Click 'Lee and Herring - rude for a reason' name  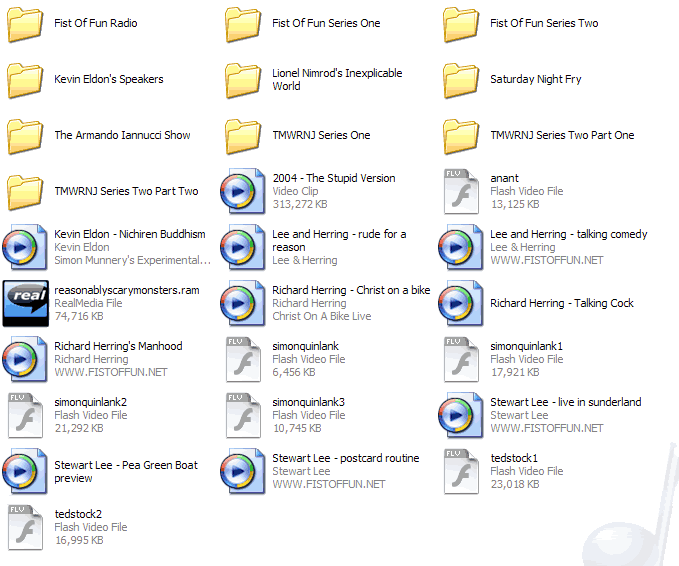(339, 241)
